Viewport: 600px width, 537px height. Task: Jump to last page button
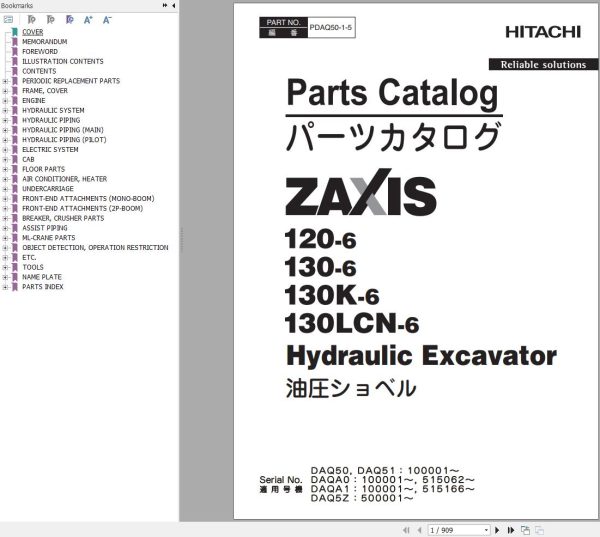coord(510,530)
